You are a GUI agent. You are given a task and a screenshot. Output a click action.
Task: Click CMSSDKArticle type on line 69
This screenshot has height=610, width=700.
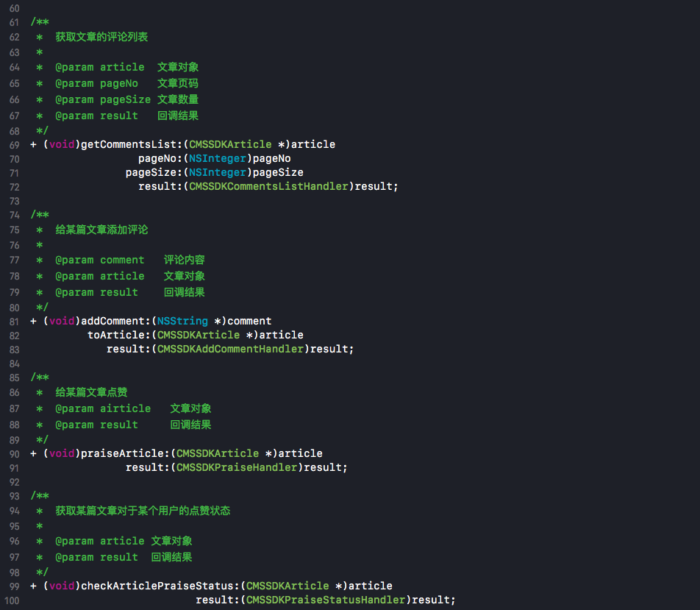pos(230,144)
